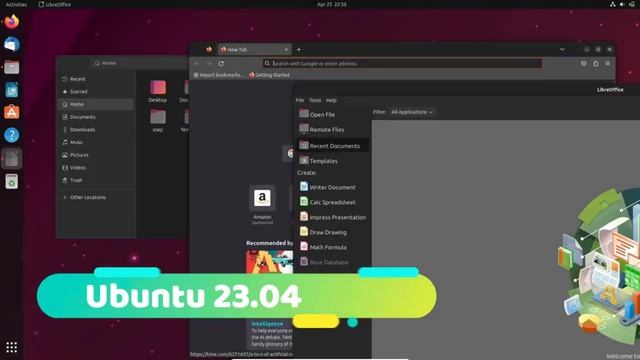Open Getting Started bookmark
640x360 pixels.
[x=269, y=75]
